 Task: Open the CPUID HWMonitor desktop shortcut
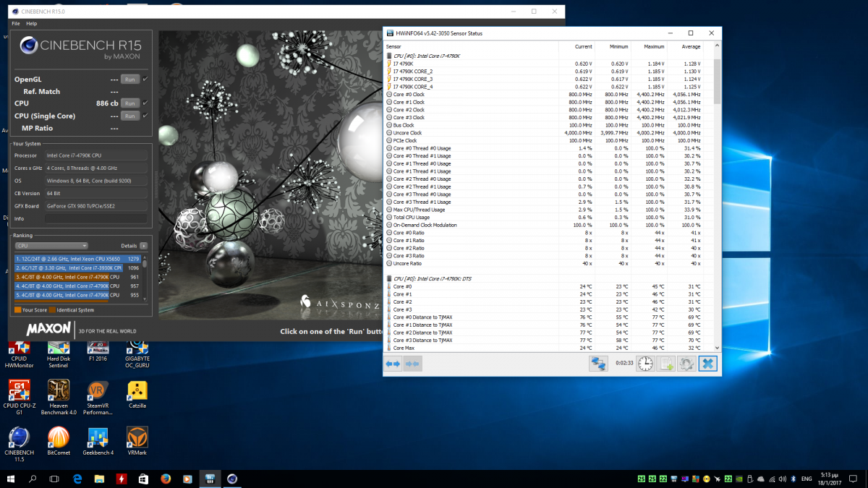click(x=19, y=354)
